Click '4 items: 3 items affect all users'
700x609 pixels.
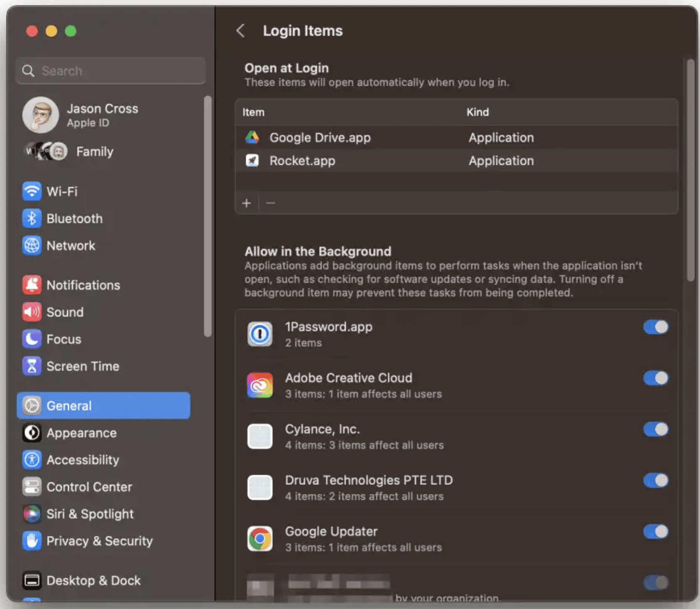pos(364,445)
